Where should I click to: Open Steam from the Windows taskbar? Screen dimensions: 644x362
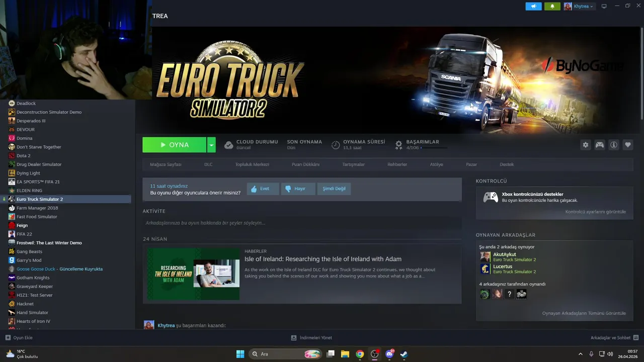click(x=404, y=354)
